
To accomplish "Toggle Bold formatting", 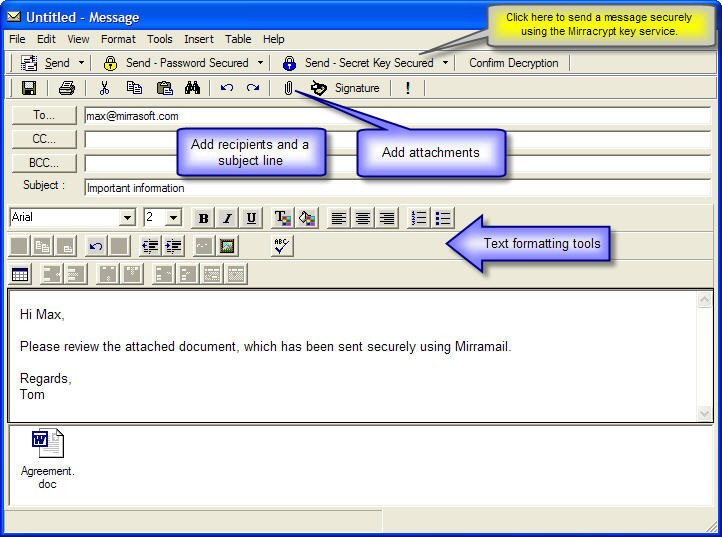I will [x=203, y=218].
